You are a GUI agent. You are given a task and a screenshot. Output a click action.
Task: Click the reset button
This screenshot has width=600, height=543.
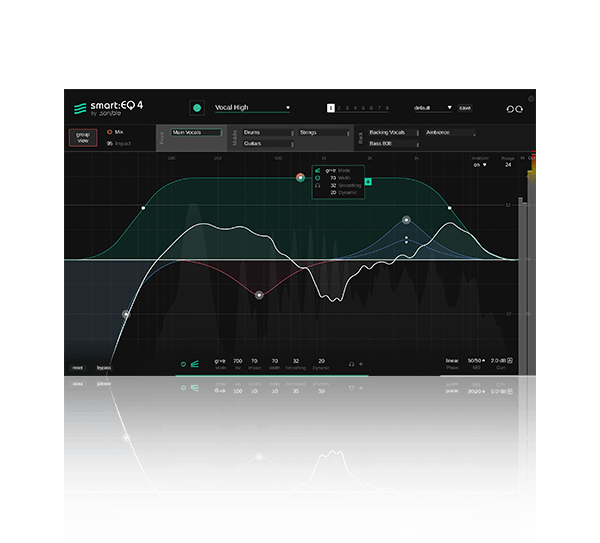tap(78, 368)
